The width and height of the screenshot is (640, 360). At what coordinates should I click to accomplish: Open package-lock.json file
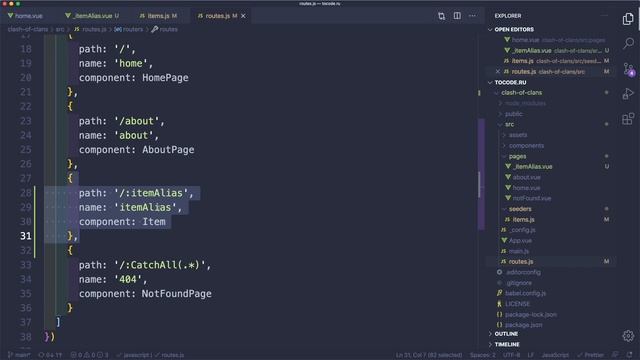point(531,314)
